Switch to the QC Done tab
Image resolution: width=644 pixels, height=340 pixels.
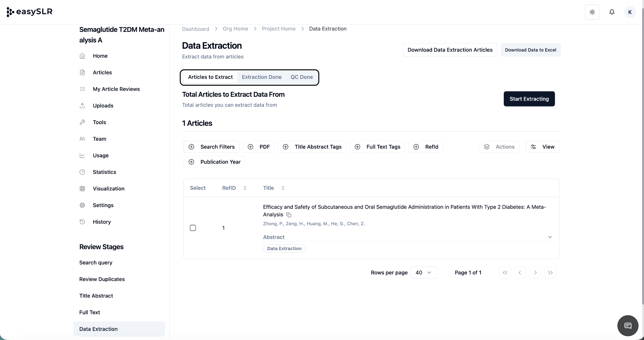point(302,77)
